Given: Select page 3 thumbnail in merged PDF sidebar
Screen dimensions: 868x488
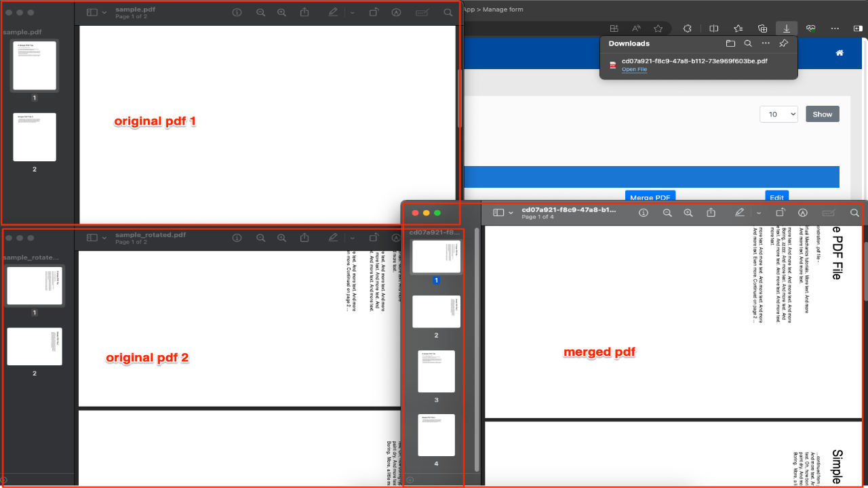Looking at the screenshot, I should coord(436,371).
